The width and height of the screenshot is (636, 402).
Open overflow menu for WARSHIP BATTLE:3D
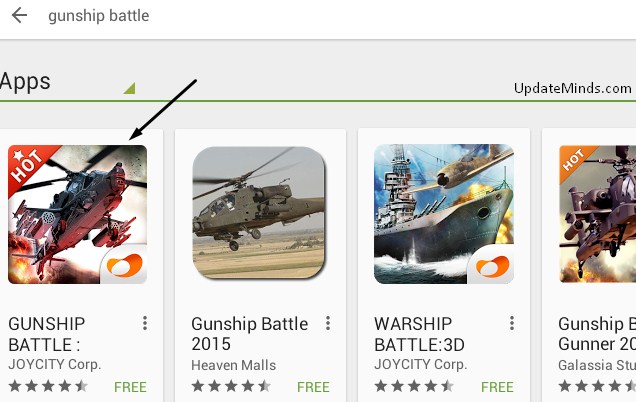[512, 323]
